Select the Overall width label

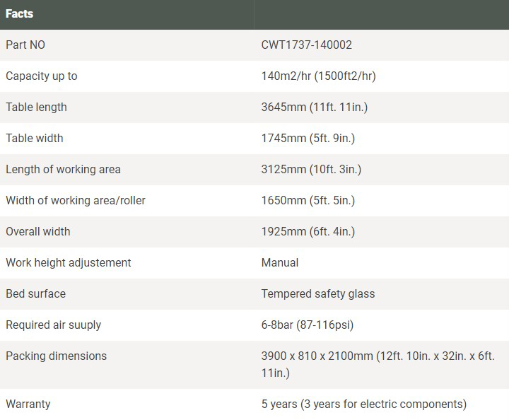pos(38,231)
